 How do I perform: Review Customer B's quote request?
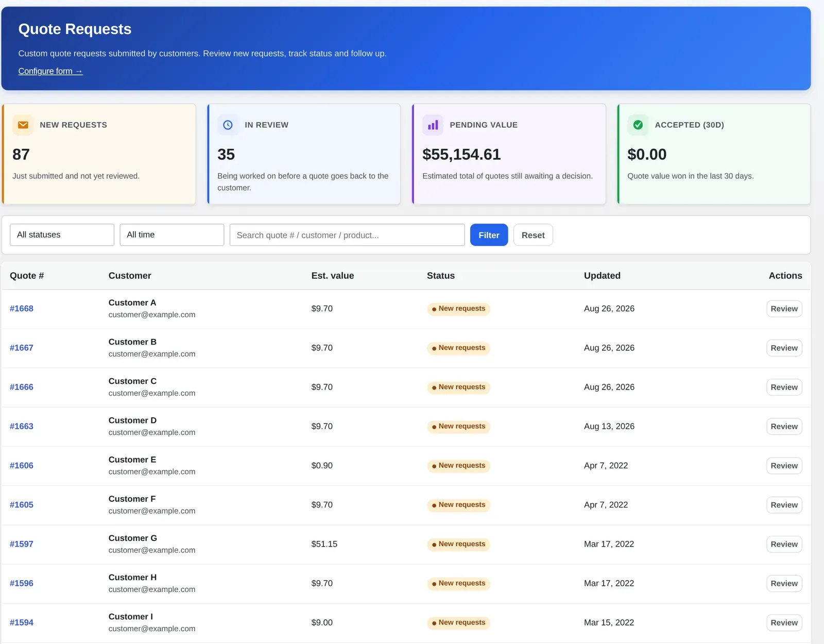(x=784, y=348)
